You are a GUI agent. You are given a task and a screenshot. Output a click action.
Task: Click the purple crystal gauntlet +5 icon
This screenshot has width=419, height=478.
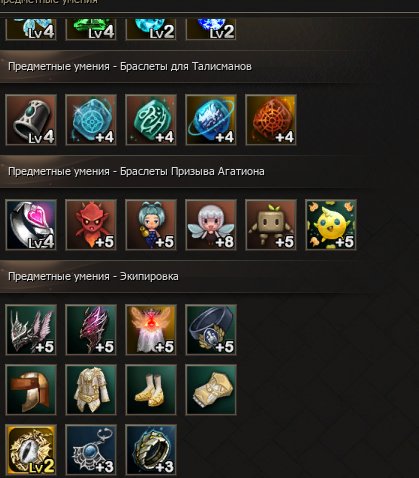point(91,330)
